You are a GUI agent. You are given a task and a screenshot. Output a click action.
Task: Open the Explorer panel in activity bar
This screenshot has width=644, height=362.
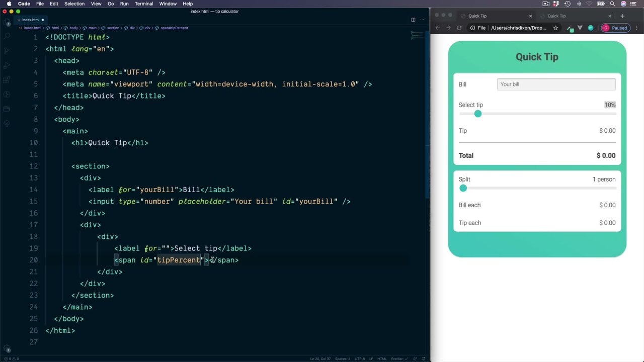(x=7, y=23)
